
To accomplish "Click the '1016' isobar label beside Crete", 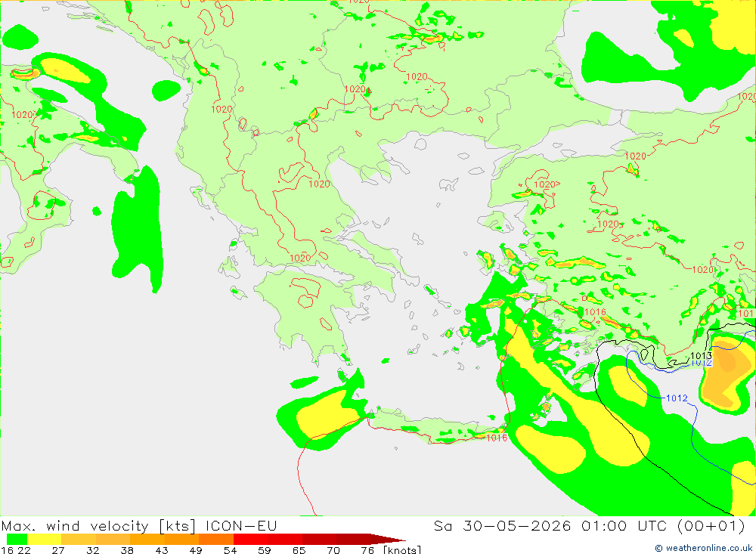I will 497,438.
